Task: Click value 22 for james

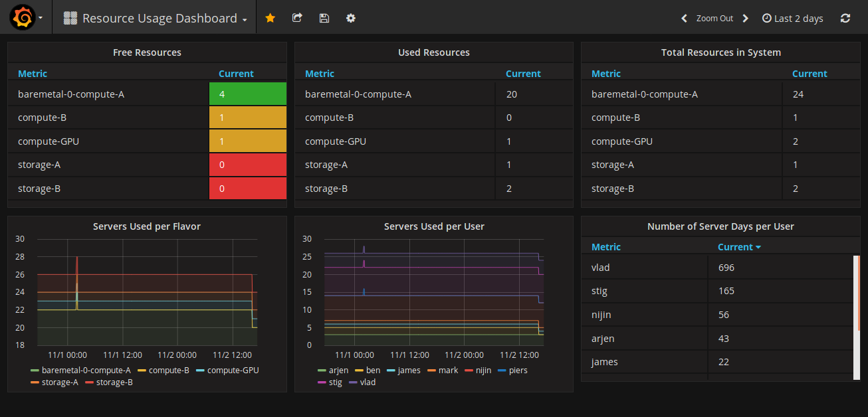Action: pyautogui.click(x=724, y=362)
